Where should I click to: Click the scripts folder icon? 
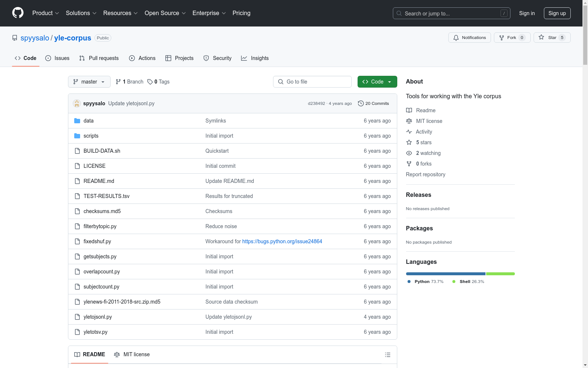pyautogui.click(x=77, y=136)
